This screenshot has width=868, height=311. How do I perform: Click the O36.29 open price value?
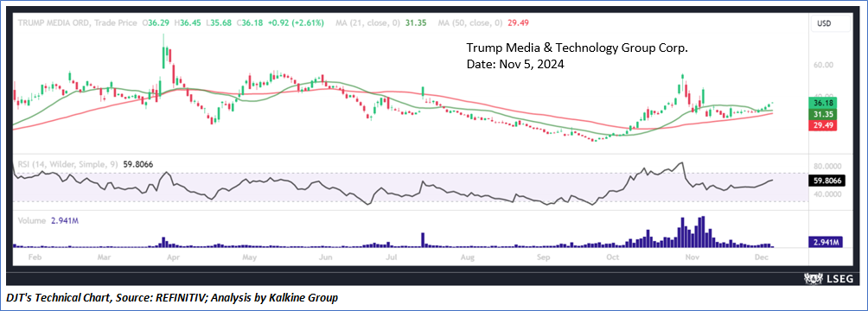point(156,23)
